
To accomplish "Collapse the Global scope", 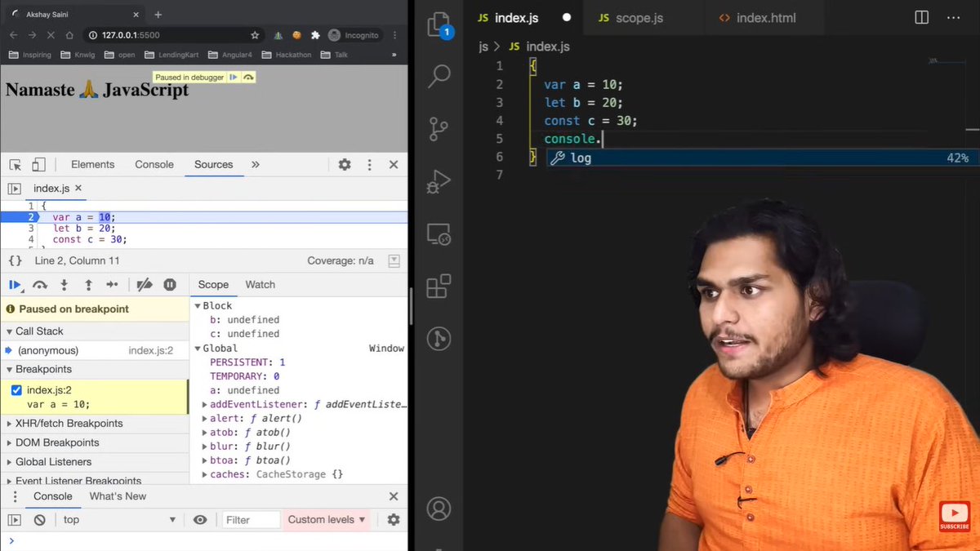I will point(198,349).
